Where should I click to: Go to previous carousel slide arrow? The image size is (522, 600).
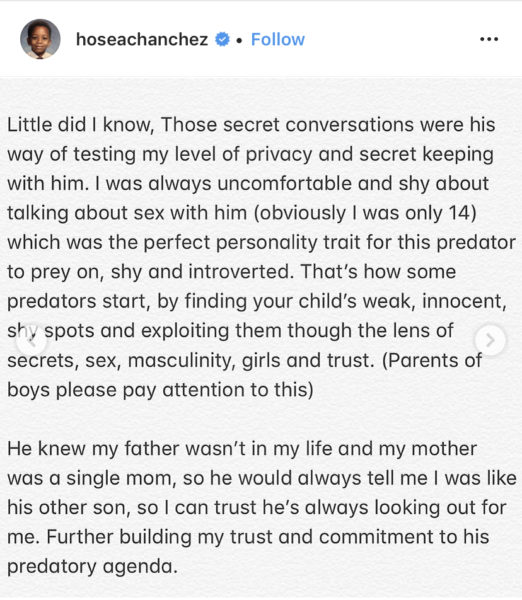click(x=31, y=341)
